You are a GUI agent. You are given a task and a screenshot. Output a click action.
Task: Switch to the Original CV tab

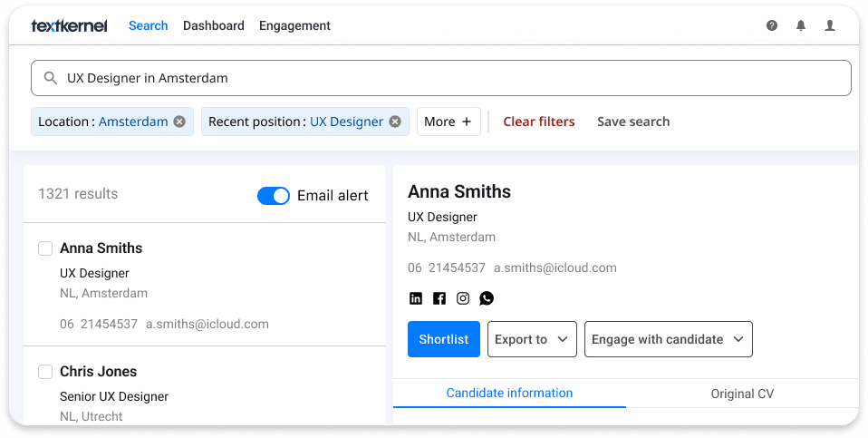[x=742, y=394]
